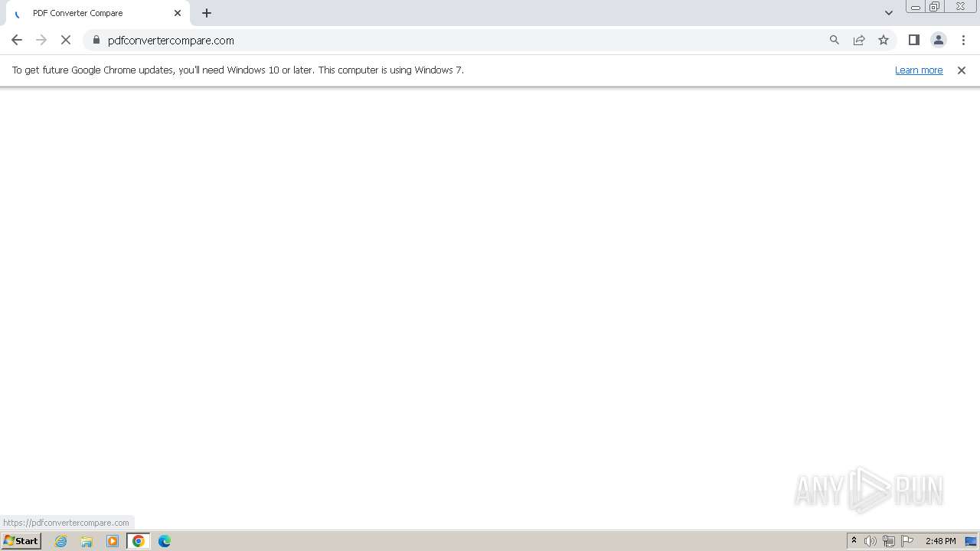The image size is (980, 551).
Task: Open network status icon in tray
Action: (889, 541)
